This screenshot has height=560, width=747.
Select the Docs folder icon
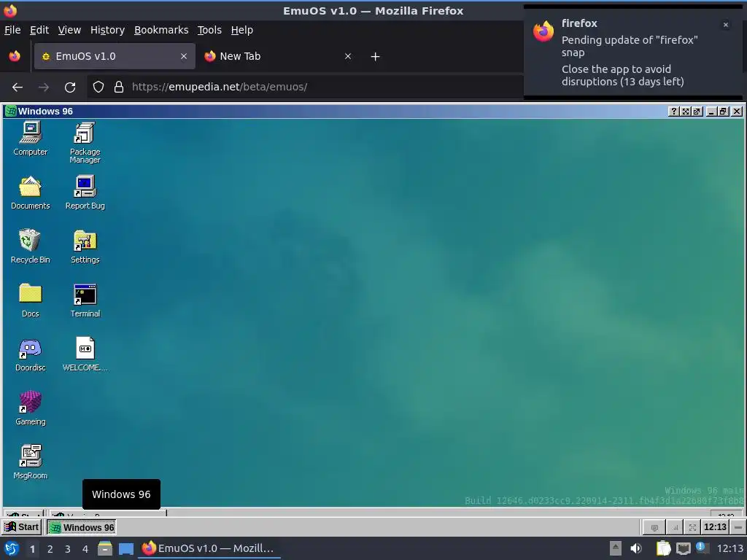coord(30,300)
